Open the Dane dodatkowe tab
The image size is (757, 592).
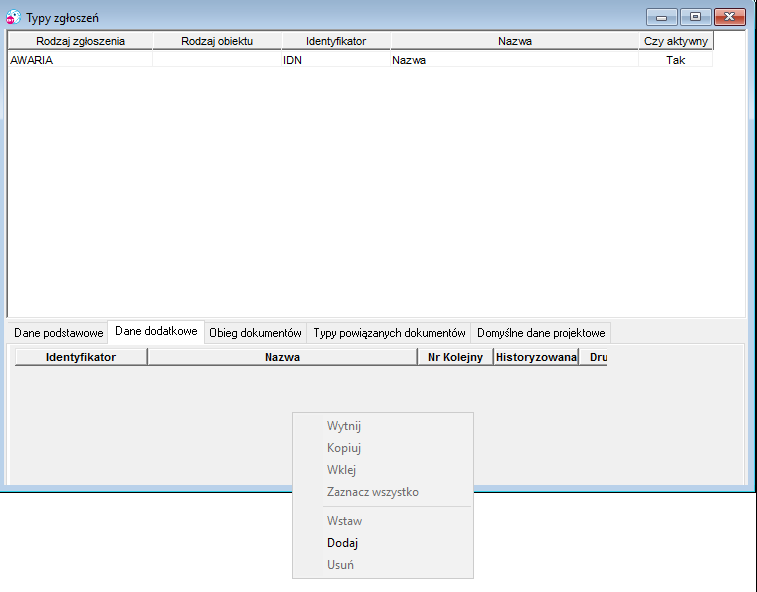[x=156, y=331]
